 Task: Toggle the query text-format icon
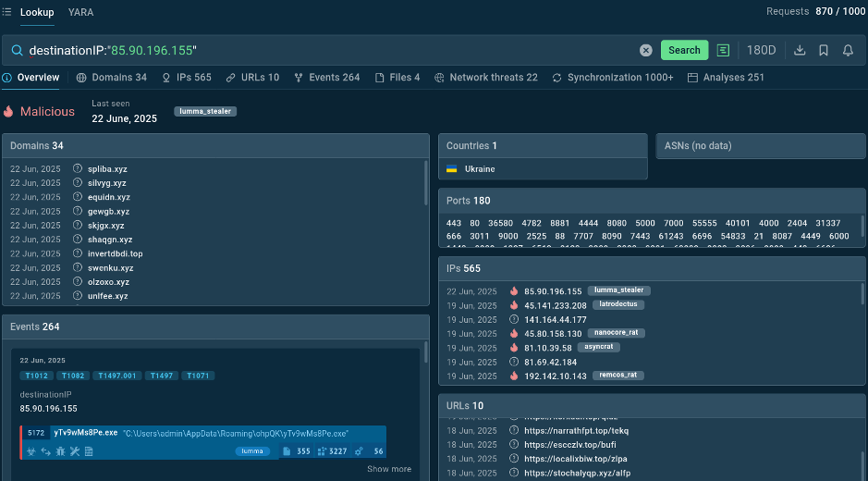pos(723,51)
